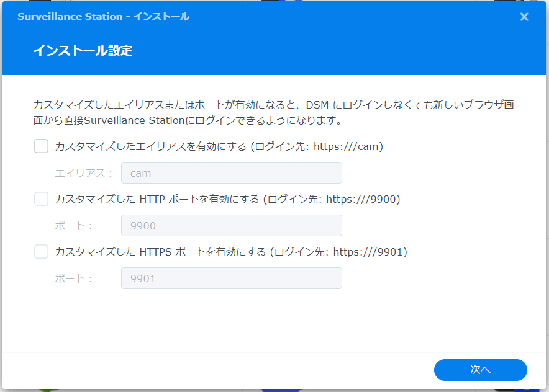The height and width of the screenshot is (392, 549).
Task: Click the port field showing 9900
Action: pyautogui.click(x=232, y=226)
